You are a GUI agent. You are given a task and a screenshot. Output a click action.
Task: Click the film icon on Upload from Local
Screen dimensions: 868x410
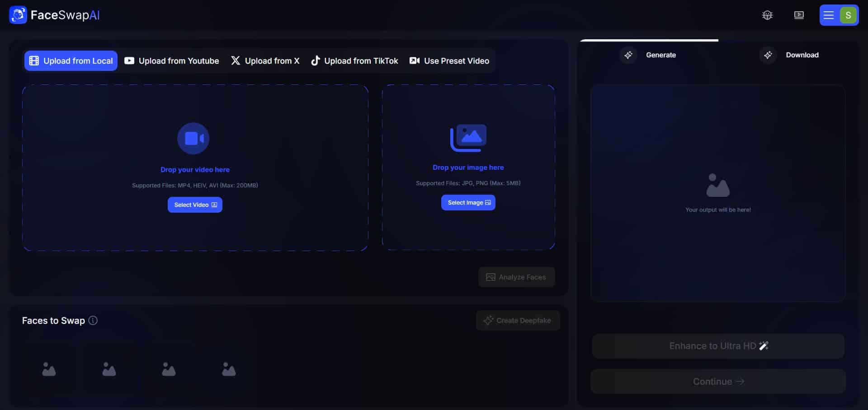point(34,61)
